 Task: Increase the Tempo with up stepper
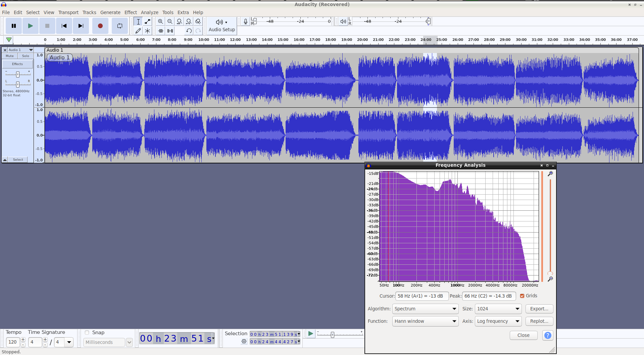(23, 340)
